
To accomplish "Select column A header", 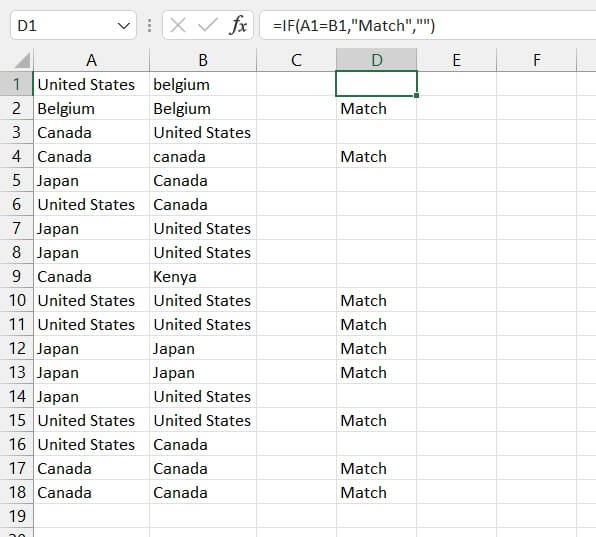I will 92,60.
